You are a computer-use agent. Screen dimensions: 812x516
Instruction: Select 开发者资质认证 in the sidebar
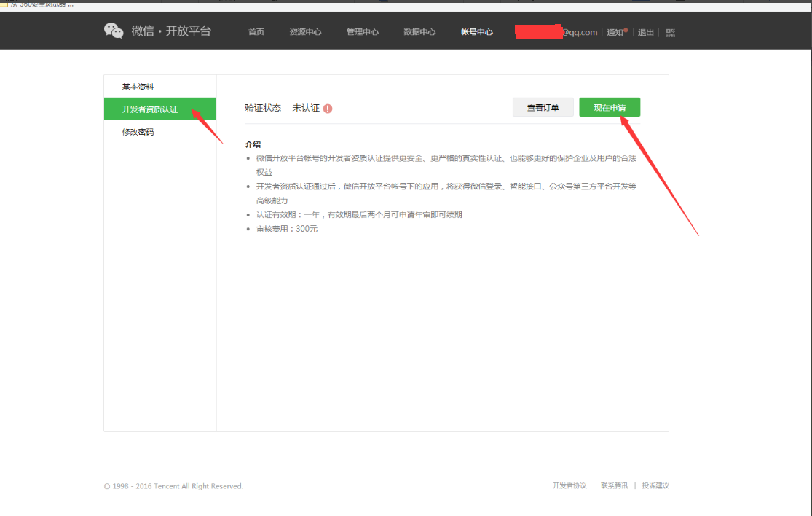pos(160,109)
